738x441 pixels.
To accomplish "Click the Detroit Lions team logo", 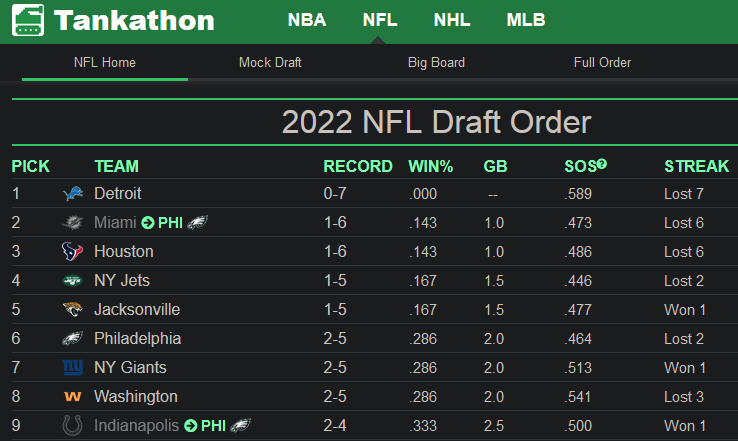I will click(72, 194).
